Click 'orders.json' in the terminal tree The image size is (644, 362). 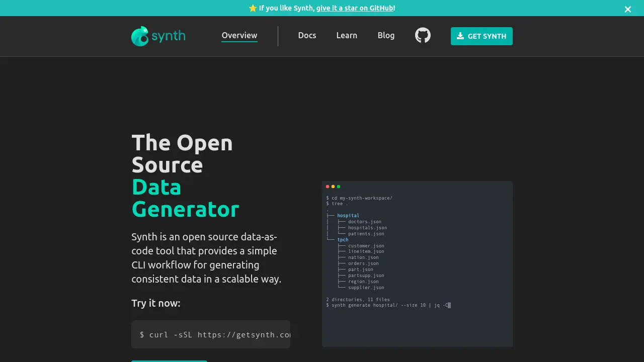pyautogui.click(x=363, y=263)
